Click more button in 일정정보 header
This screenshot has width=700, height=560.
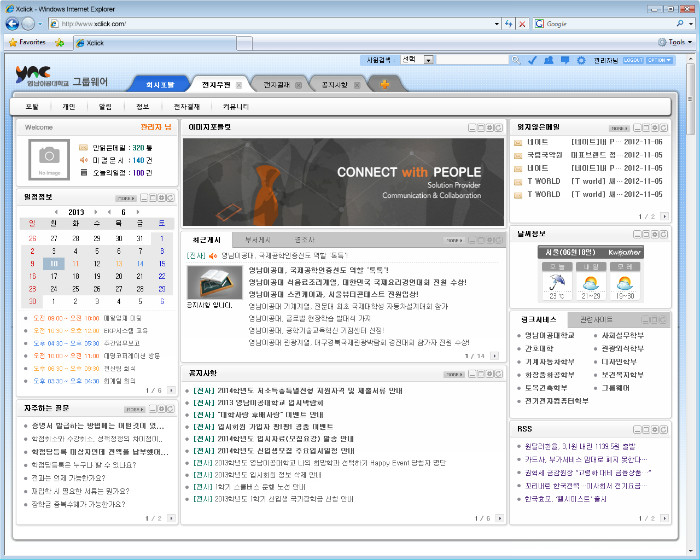pos(125,198)
